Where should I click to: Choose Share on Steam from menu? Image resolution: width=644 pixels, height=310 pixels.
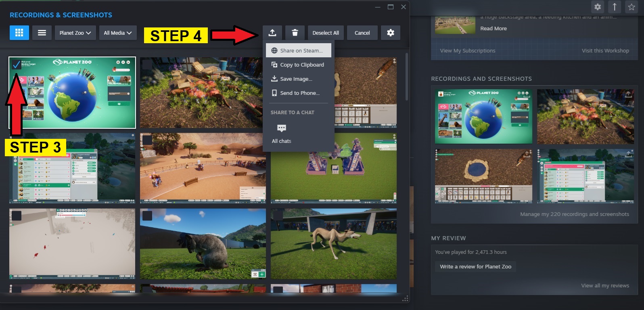[299, 50]
